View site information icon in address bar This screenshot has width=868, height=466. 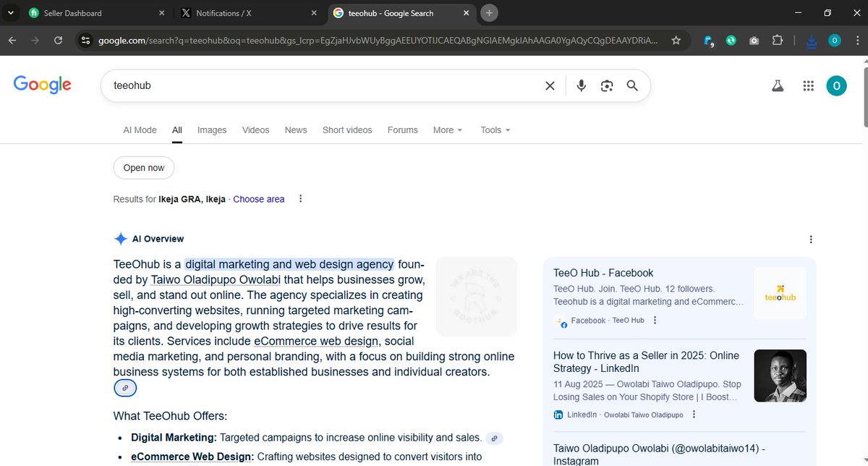click(x=85, y=41)
